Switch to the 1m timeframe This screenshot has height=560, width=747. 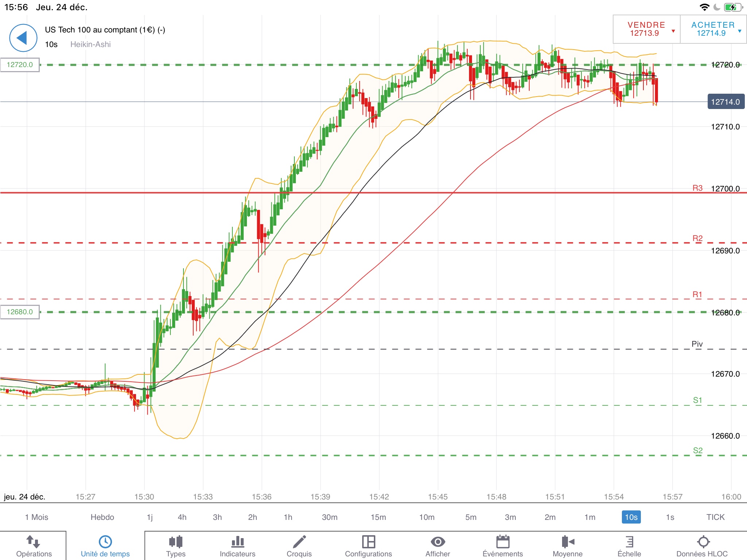(x=590, y=517)
